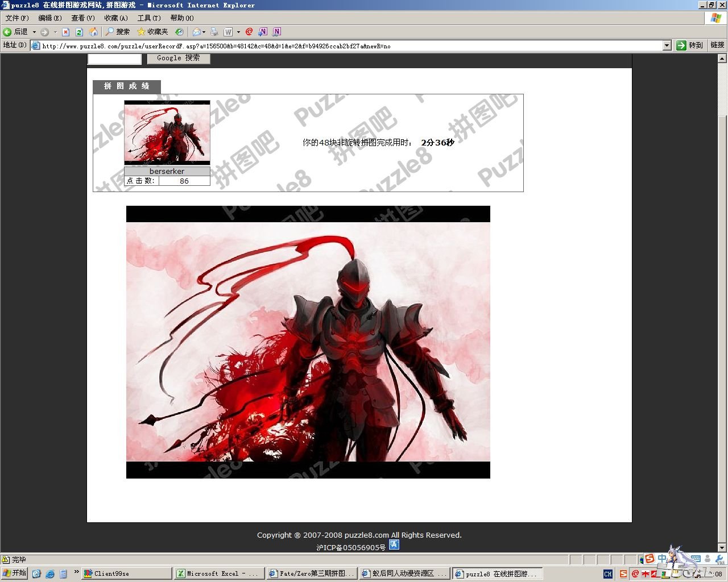Click the Stop loading icon
This screenshot has width=728, height=582.
point(65,32)
